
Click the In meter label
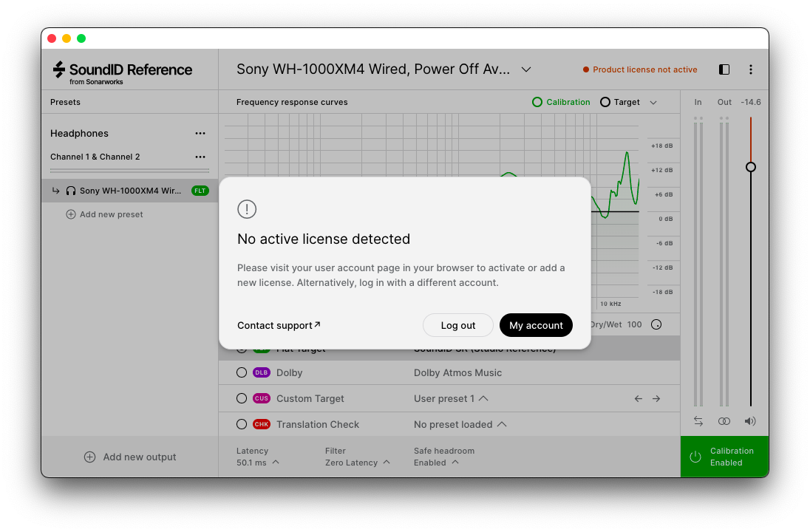click(x=698, y=102)
